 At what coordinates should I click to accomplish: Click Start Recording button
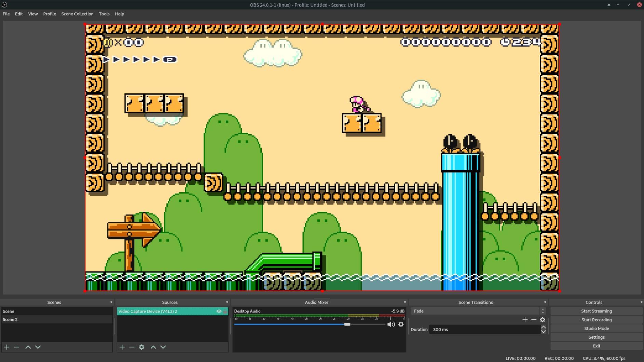coord(596,320)
